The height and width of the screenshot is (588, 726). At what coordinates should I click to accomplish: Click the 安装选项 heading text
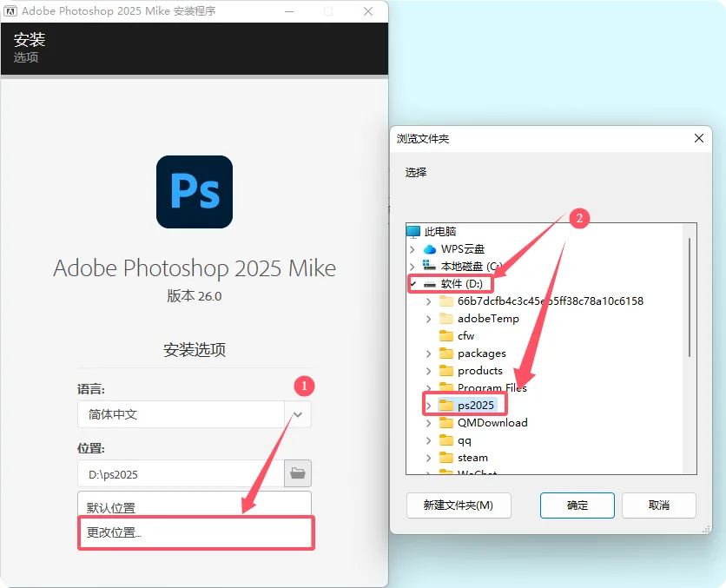(x=195, y=349)
